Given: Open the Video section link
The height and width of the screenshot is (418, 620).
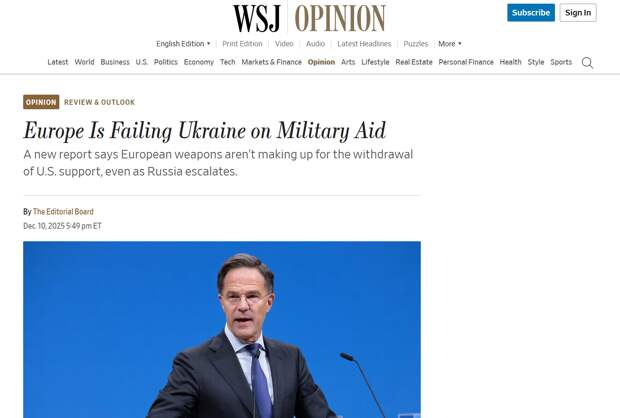Looking at the screenshot, I should coord(284,44).
